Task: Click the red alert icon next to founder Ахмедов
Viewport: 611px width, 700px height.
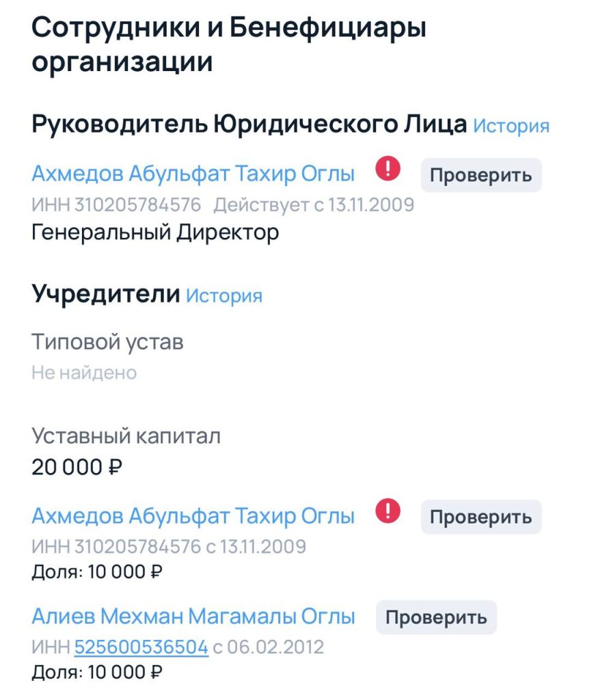Action: click(388, 511)
